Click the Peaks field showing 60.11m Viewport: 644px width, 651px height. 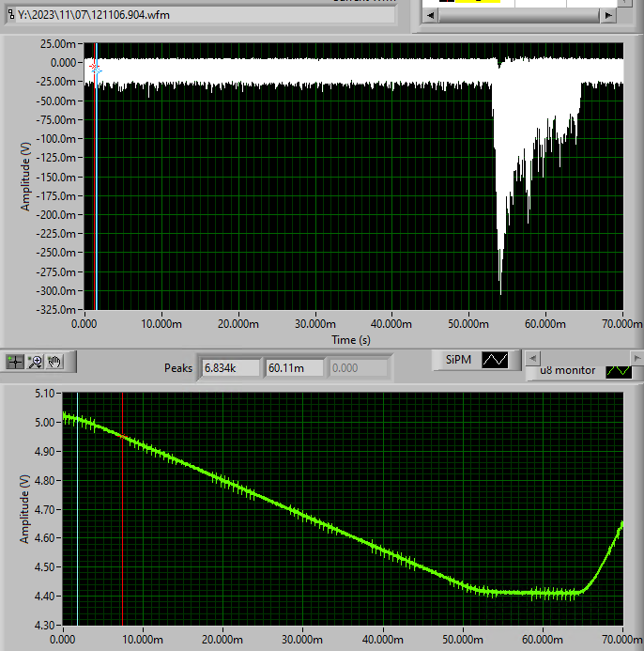click(x=294, y=368)
